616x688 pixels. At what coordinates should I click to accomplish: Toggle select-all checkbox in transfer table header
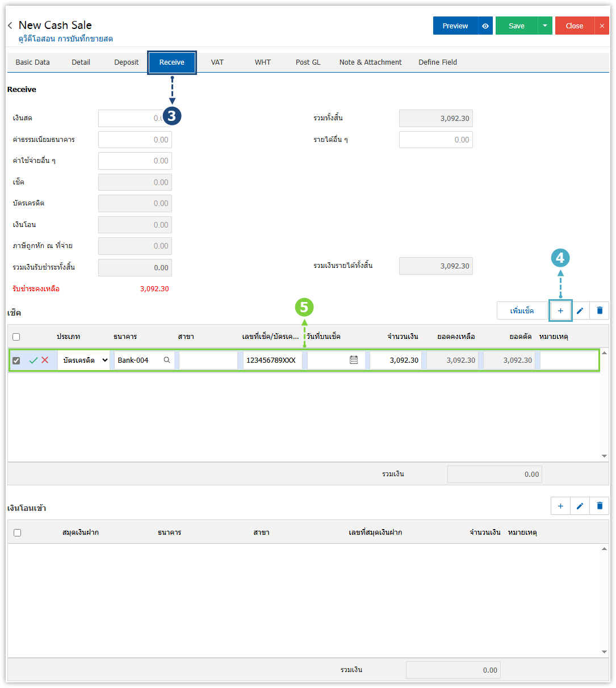click(17, 532)
